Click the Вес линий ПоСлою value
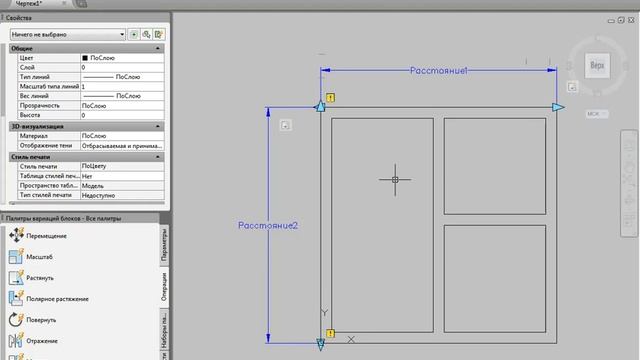Viewport: 640px width, 360px height. click(122, 96)
